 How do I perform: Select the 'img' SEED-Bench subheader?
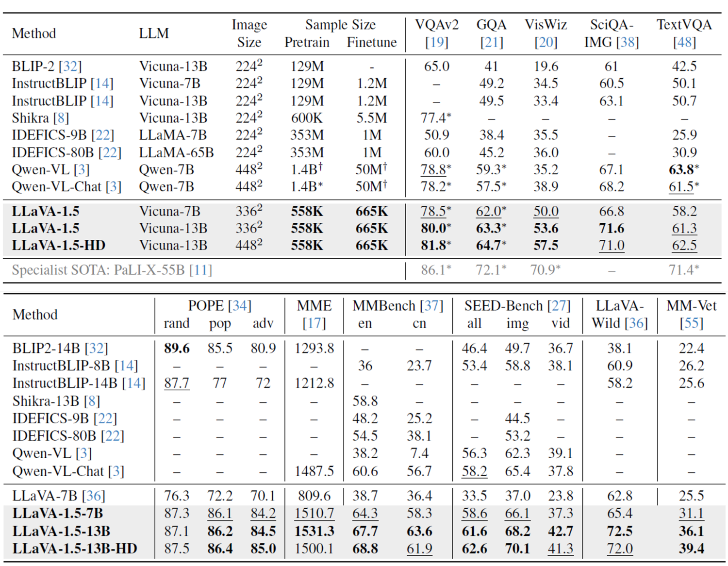(517, 323)
